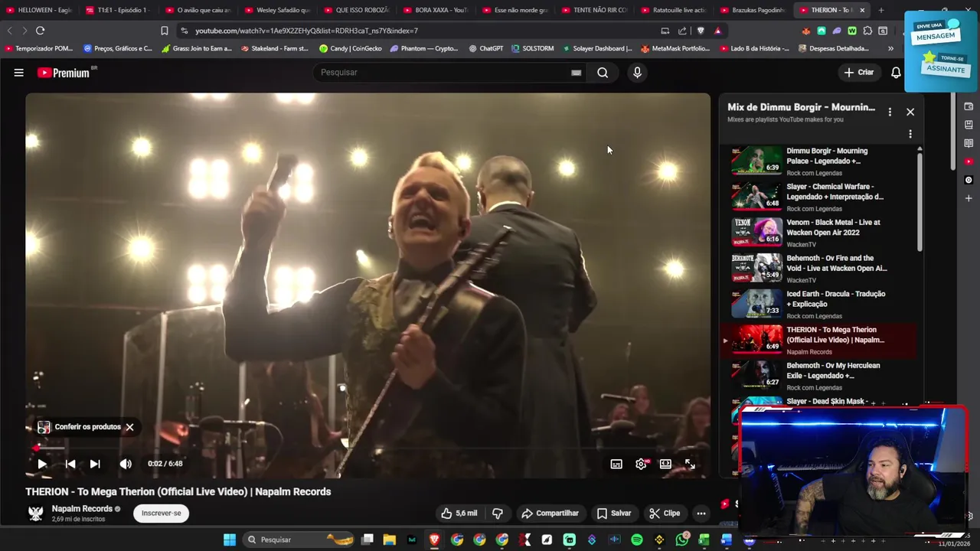Select 'Behemoth - Ov My Herculean Exile' playlist item
The image size is (980, 551).
[819, 376]
